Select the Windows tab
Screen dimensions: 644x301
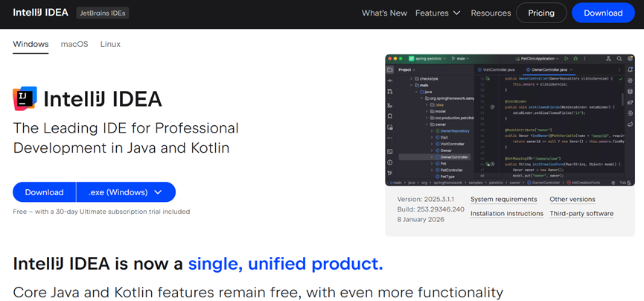coord(31,44)
